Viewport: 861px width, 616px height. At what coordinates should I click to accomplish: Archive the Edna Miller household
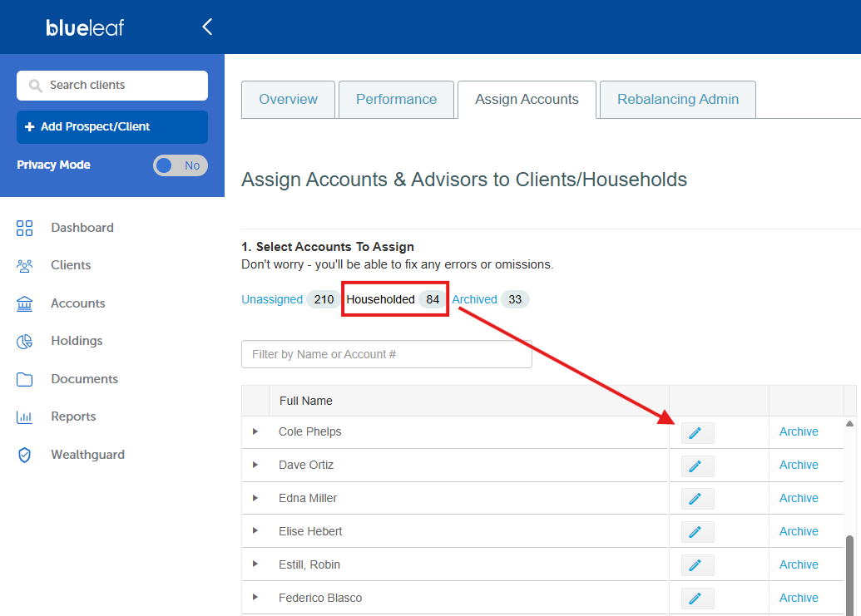point(799,498)
